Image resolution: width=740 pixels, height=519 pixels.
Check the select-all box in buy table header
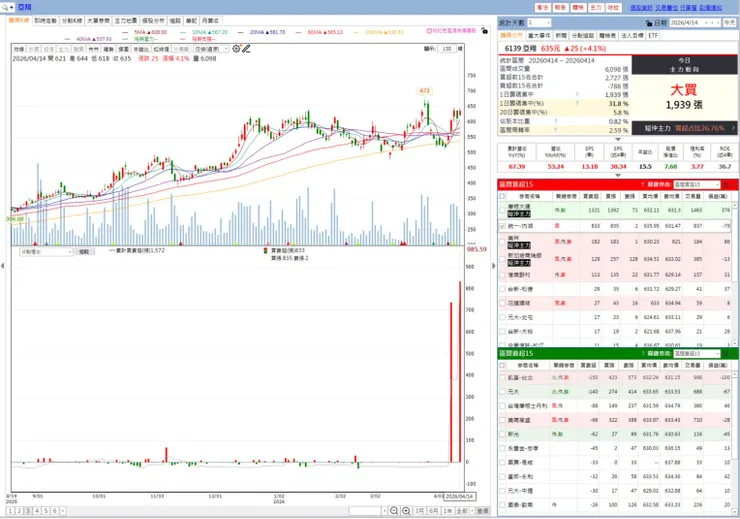502,196
